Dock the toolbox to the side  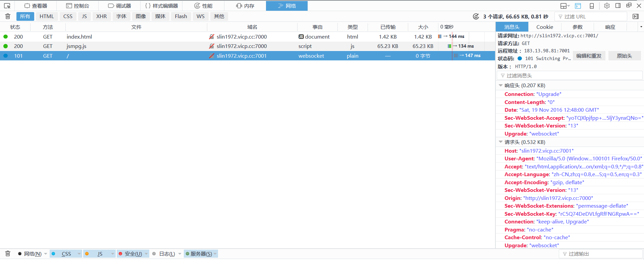[618, 6]
